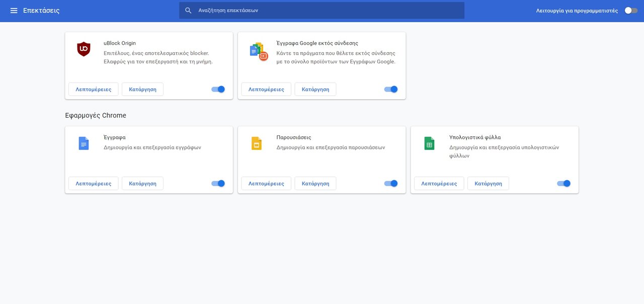Open the hamburger main menu
Screen dimensions: 644x304
[x=14, y=11]
